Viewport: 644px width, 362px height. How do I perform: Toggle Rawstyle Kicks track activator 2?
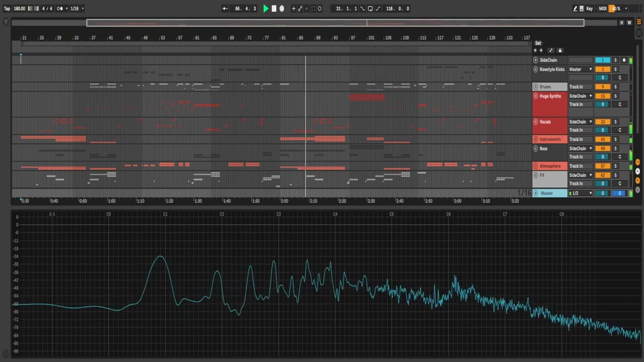coord(603,69)
